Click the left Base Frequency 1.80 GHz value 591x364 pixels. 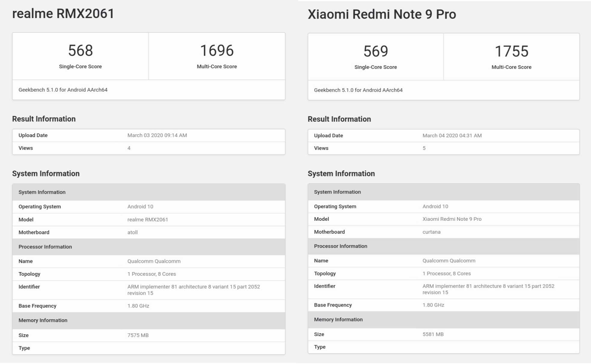click(x=138, y=306)
